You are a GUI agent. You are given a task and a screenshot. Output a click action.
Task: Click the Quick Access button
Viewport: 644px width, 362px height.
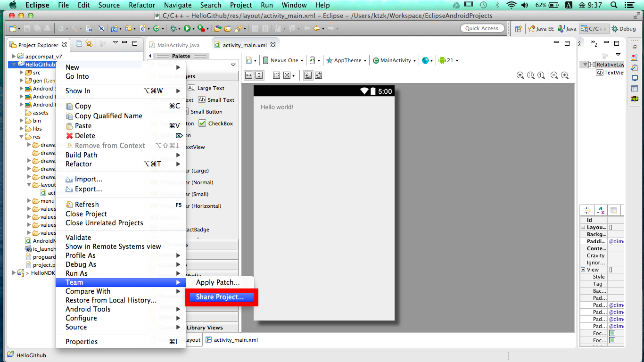[x=482, y=28]
